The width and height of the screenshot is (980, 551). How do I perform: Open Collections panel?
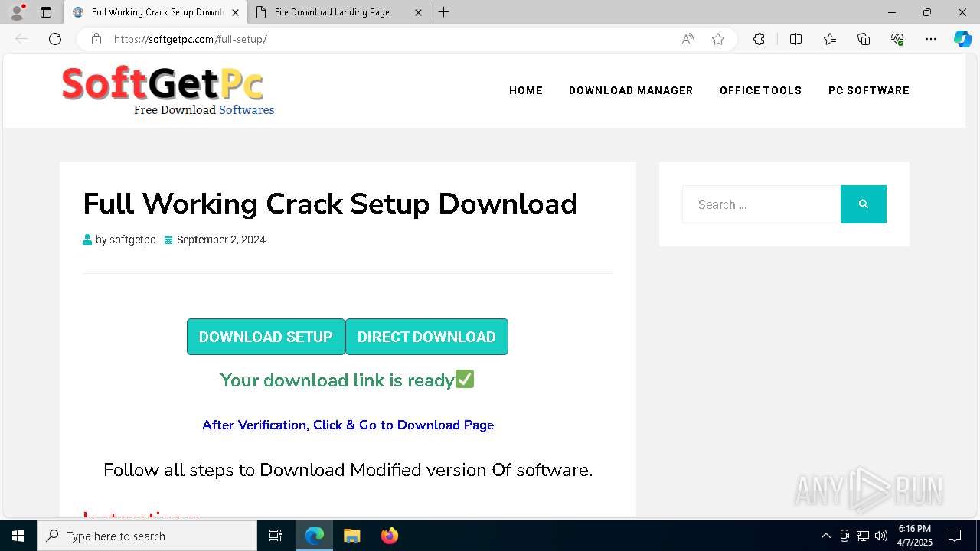864,39
